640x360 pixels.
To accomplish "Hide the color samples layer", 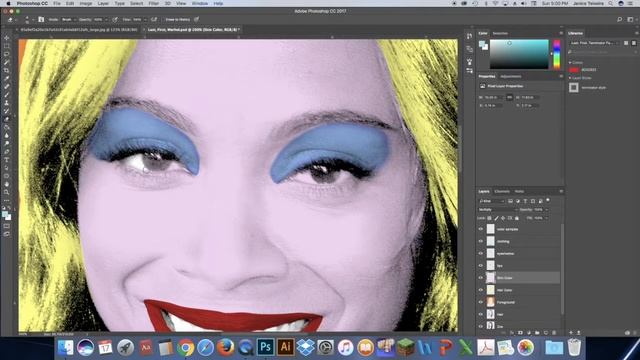I will 481,229.
